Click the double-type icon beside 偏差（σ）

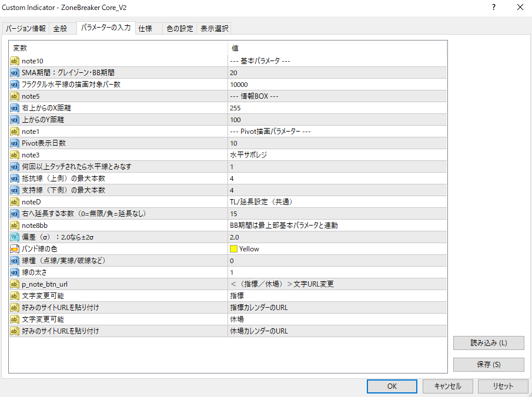pos(15,237)
